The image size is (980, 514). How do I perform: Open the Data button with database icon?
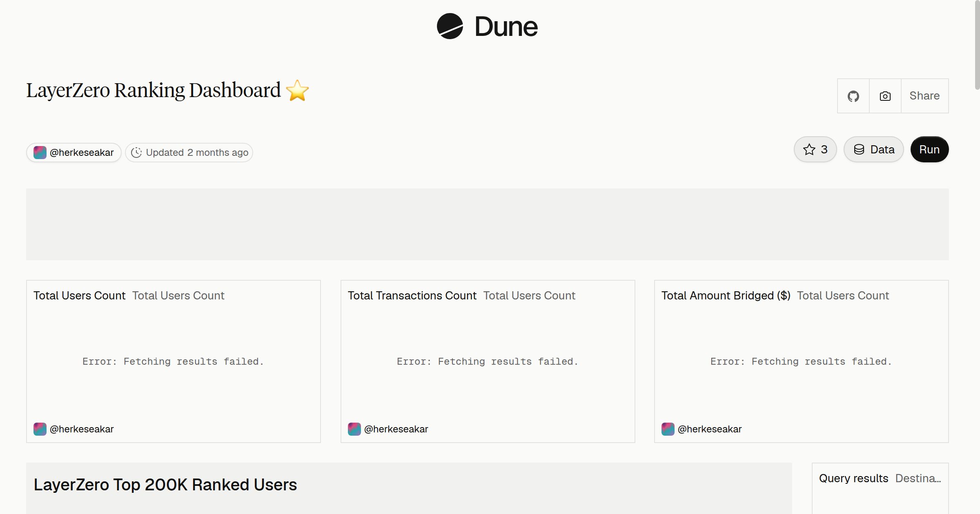tap(873, 149)
